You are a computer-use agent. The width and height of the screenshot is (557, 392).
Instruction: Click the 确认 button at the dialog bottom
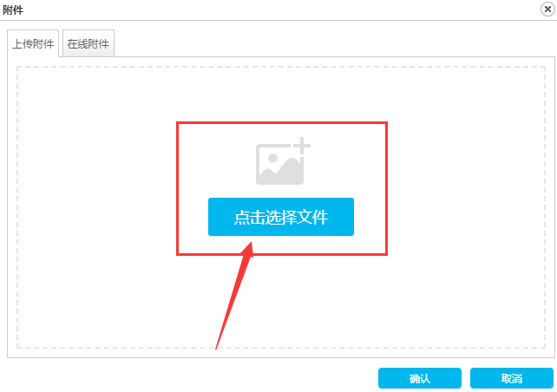pyautogui.click(x=420, y=378)
